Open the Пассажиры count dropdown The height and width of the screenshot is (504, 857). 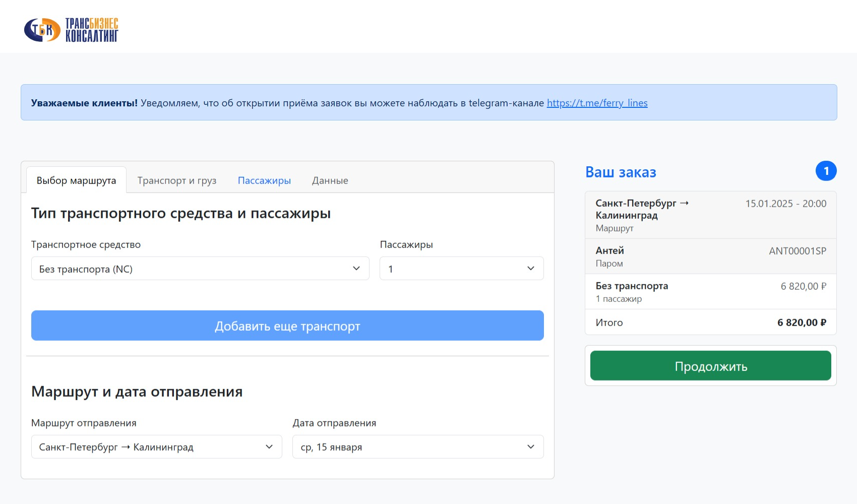tap(461, 269)
